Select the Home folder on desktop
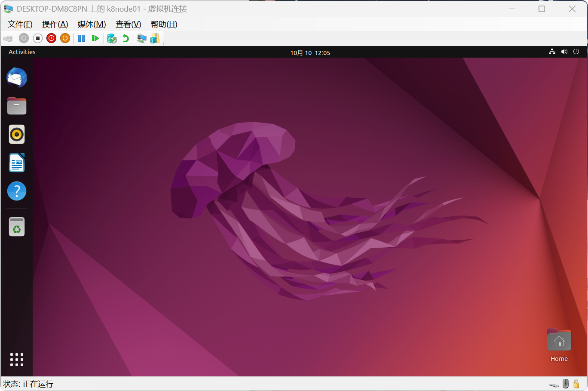This screenshot has height=391, width=588. [x=559, y=345]
